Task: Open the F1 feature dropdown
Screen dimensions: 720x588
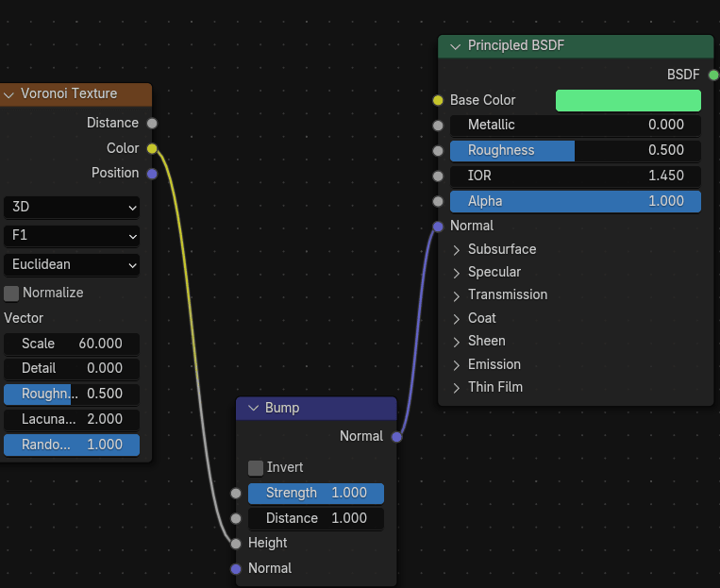Action: pyautogui.click(x=72, y=236)
